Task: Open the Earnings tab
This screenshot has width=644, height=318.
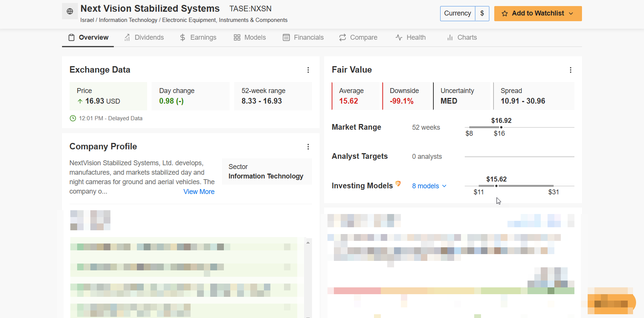Action: (x=198, y=37)
